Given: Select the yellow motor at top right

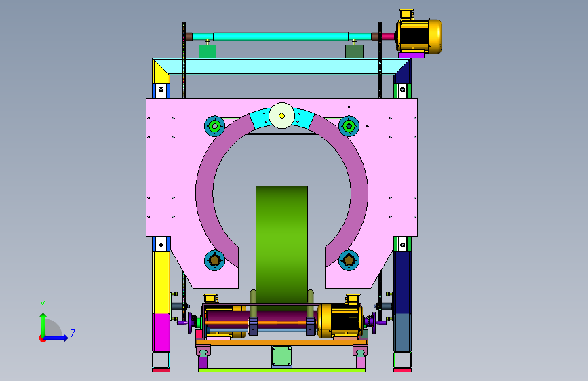Looking at the screenshot, I should [418, 34].
